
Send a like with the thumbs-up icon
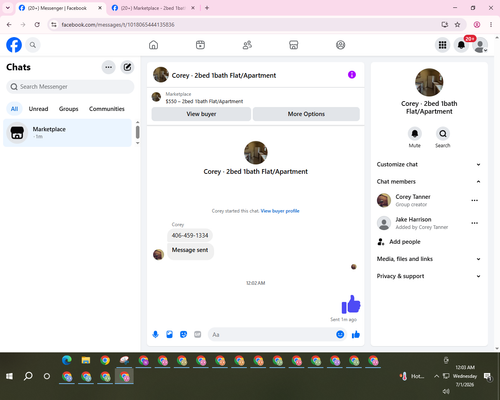click(x=356, y=334)
